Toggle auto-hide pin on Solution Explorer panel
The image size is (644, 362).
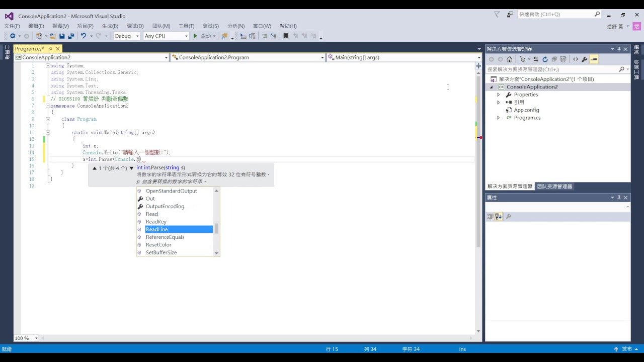point(619,49)
